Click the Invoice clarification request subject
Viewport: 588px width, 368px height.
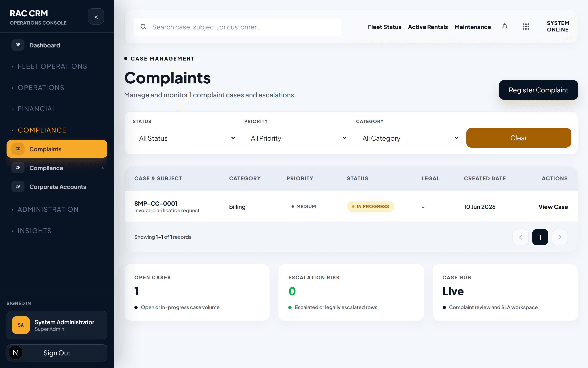[167, 211]
